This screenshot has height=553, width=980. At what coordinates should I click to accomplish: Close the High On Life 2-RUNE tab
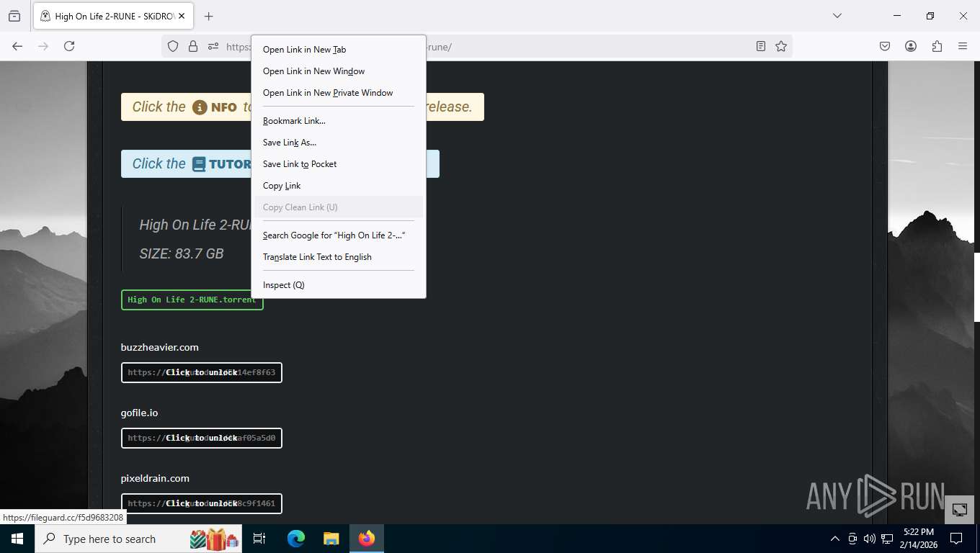click(181, 16)
